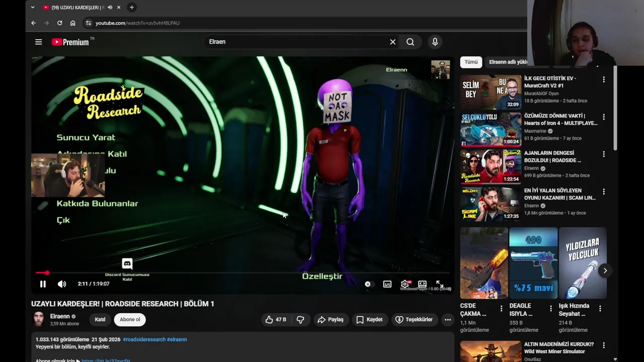
Task: Open more actions ellipsis below the video
Action: [447, 320]
